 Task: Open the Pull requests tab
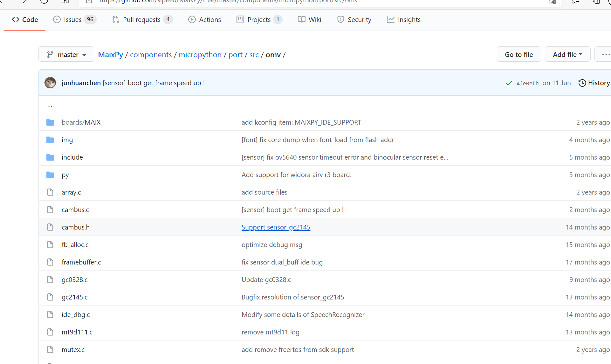[x=142, y=20]
